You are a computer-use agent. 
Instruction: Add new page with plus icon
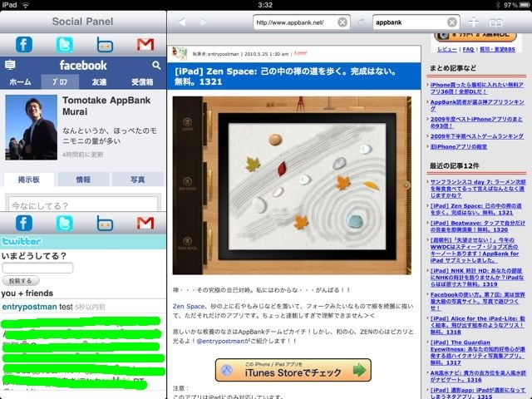(x=473, y=22)
